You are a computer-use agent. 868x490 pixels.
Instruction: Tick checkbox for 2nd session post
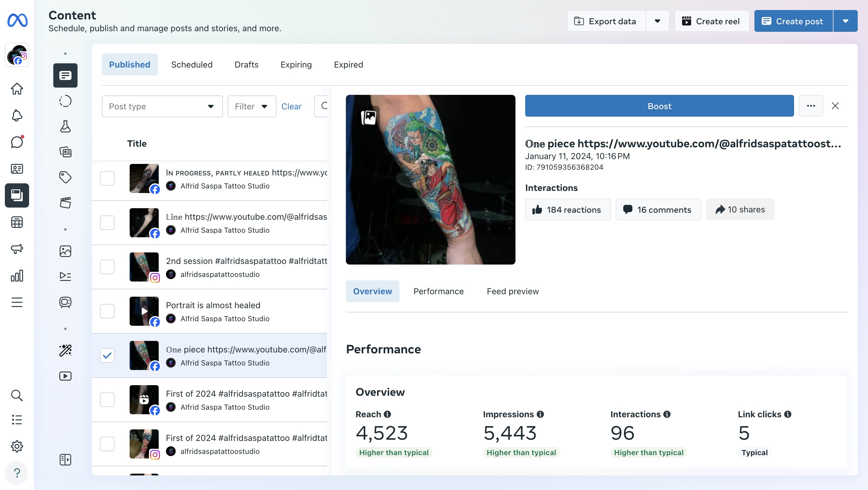click(x=107, y=267)
